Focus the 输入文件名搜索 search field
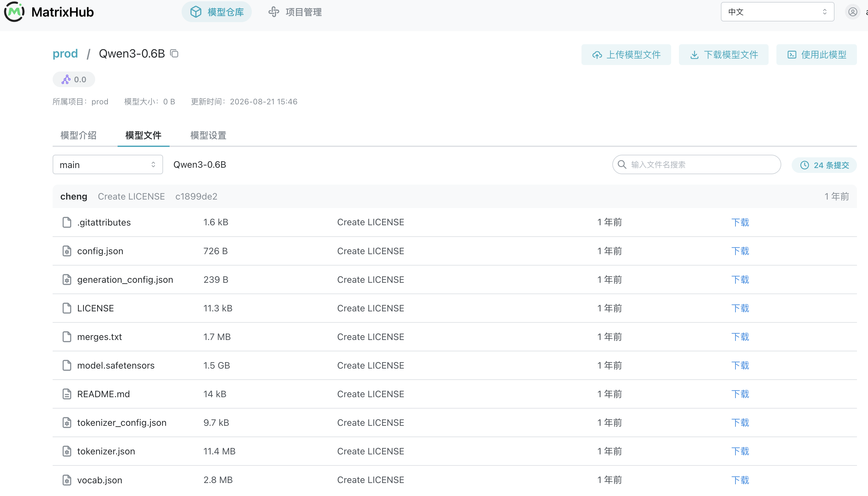 click(696, 164)
